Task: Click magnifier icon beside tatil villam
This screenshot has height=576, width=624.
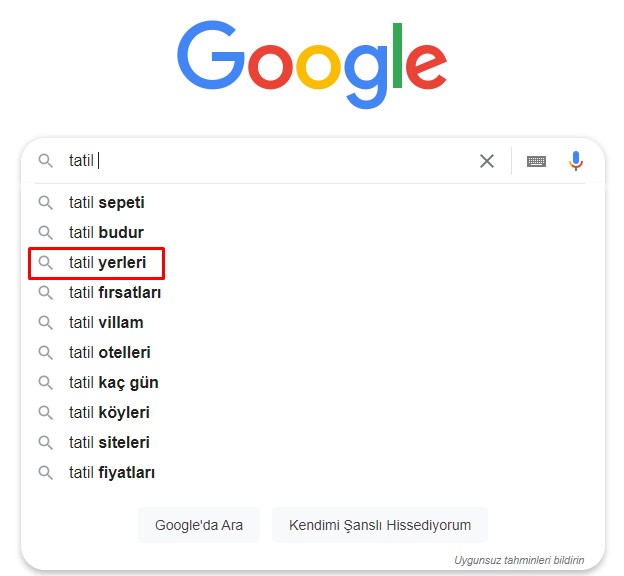Action: [45, 322]
